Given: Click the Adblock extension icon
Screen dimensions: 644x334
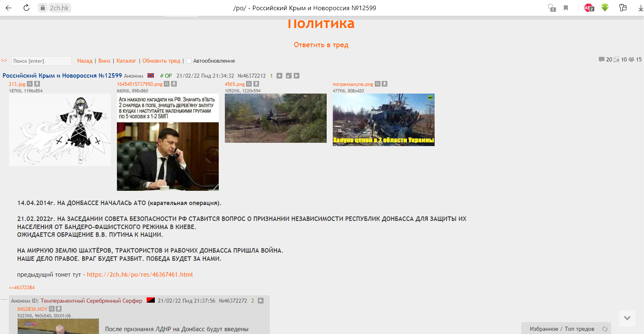Looking at the screenshot, I should [x=589, y=8].
